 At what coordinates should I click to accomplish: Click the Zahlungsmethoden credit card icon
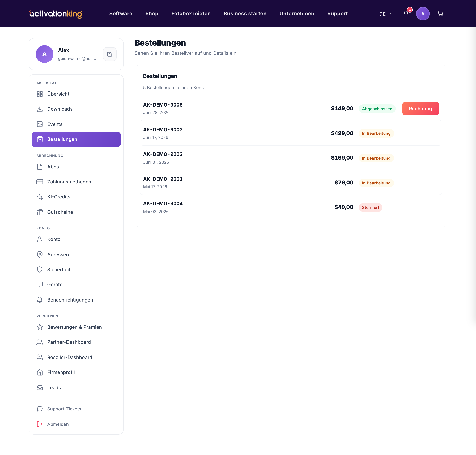tap(40, 182)
